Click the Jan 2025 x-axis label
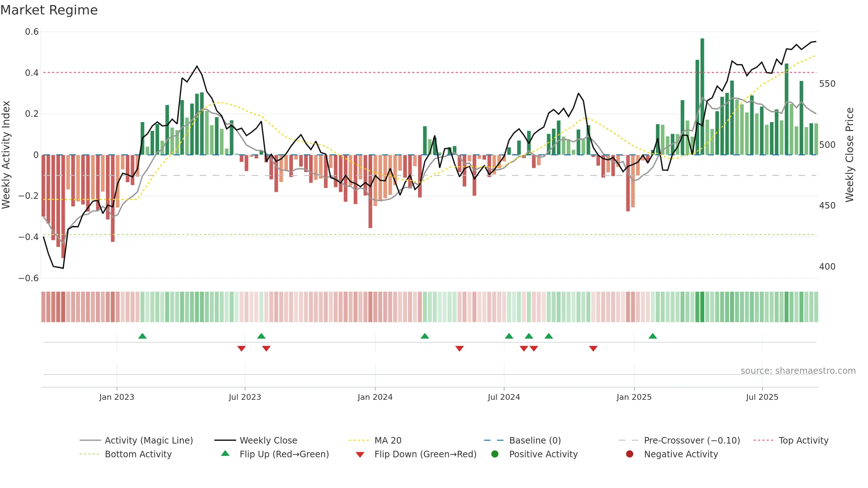The image size is (868, 488). (x=634, y=397)
